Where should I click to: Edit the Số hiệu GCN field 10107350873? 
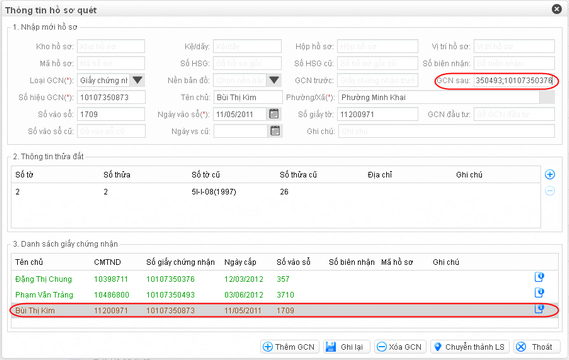click(111, 97)
